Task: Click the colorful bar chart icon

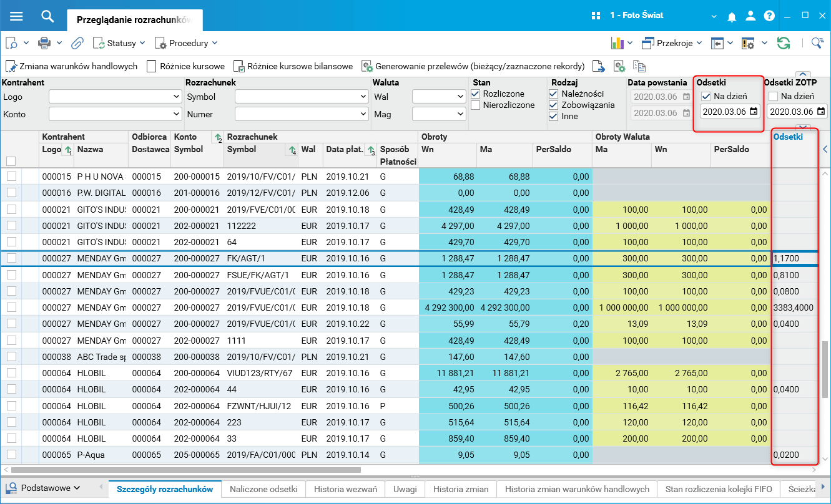Action: coord(617,43)
